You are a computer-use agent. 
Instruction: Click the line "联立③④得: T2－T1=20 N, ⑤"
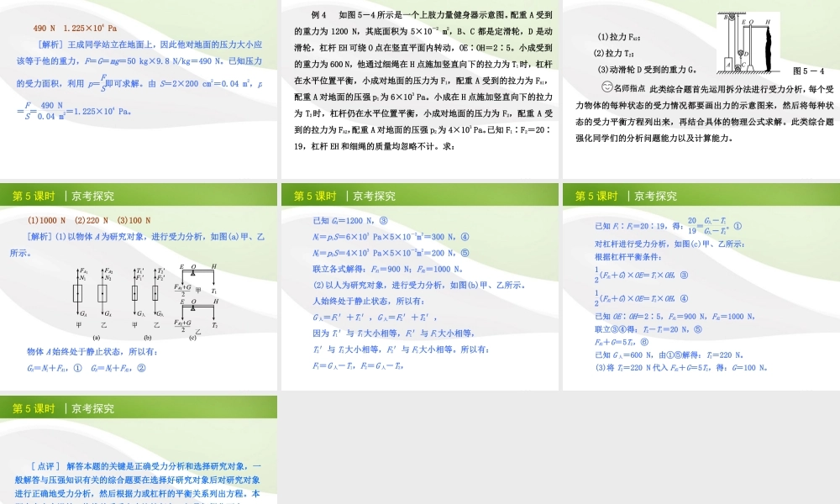pos(648,329)
